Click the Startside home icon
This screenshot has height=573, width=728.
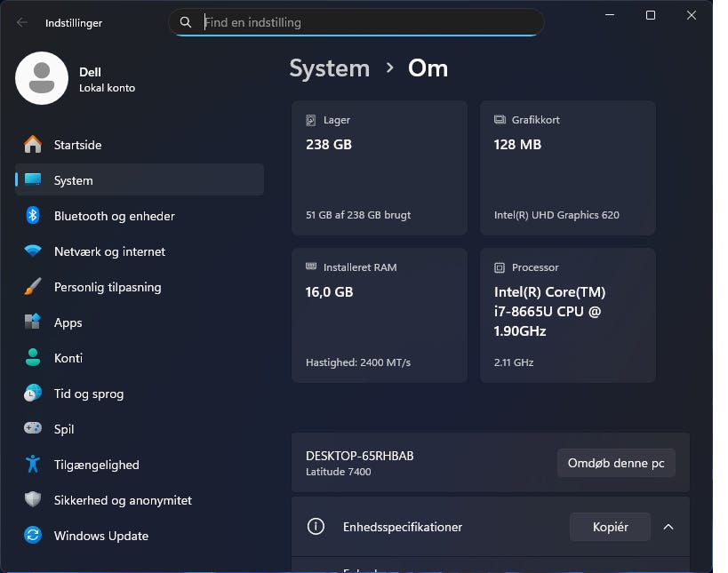coord(33,145)
